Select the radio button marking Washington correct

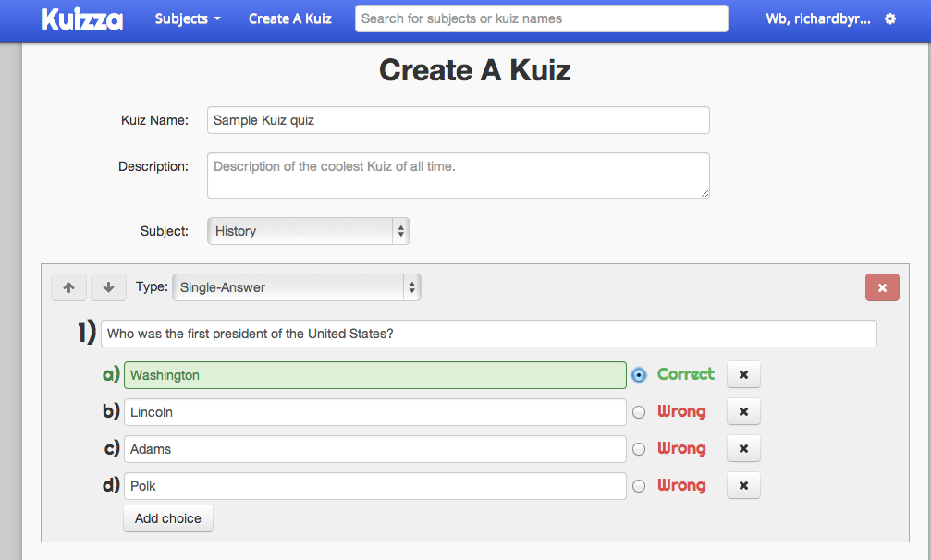tap(639, 375)
